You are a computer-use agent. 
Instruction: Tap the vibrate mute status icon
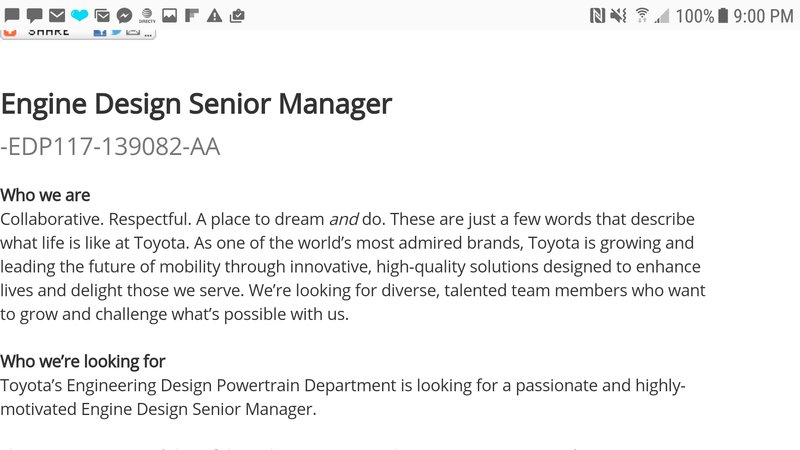point(619,16)
